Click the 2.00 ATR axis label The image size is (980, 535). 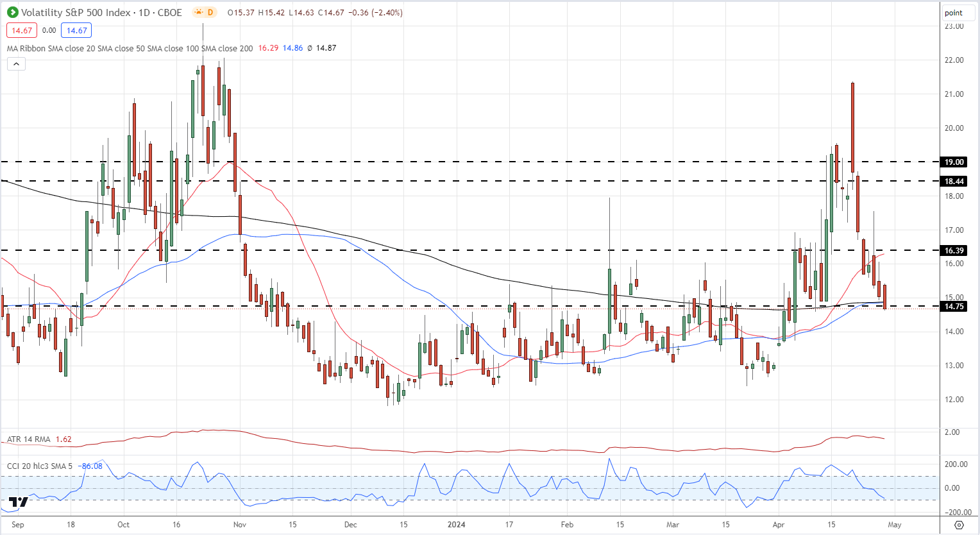[952, 432]
